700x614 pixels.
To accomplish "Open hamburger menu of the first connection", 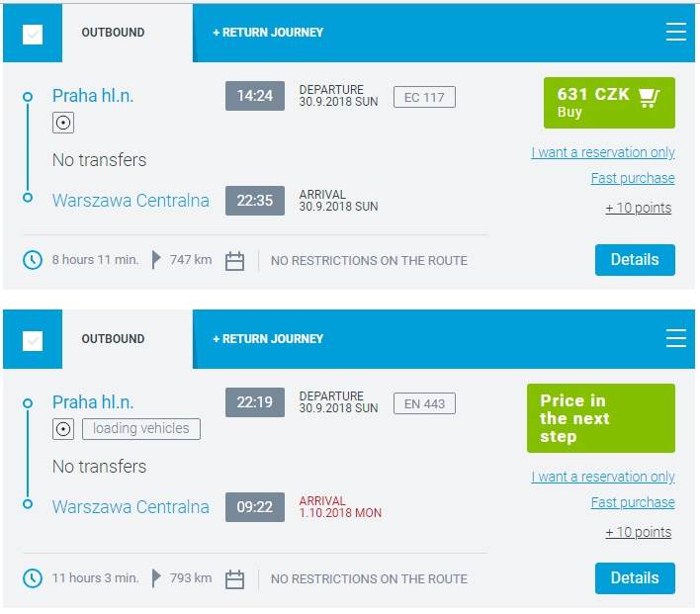I will coord(675,32).
